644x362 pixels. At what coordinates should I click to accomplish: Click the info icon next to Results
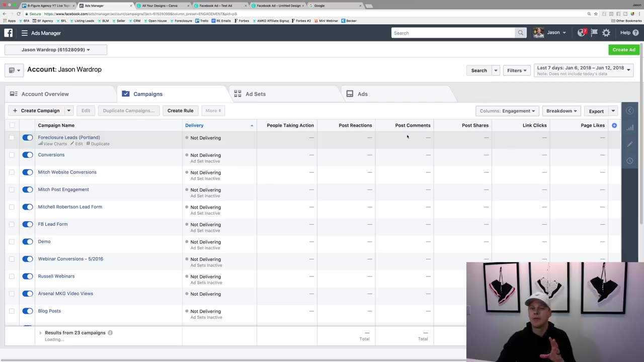(x=110, y=333)
